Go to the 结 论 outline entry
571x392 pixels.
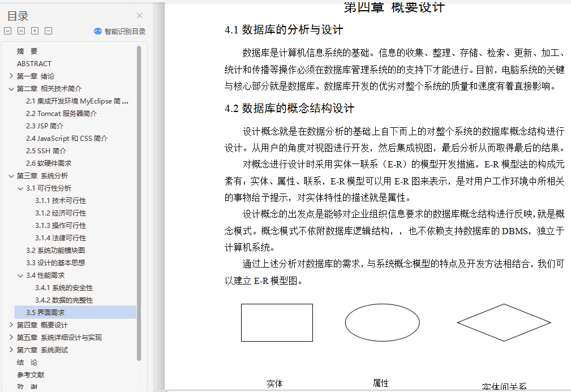tap(27, 362)
